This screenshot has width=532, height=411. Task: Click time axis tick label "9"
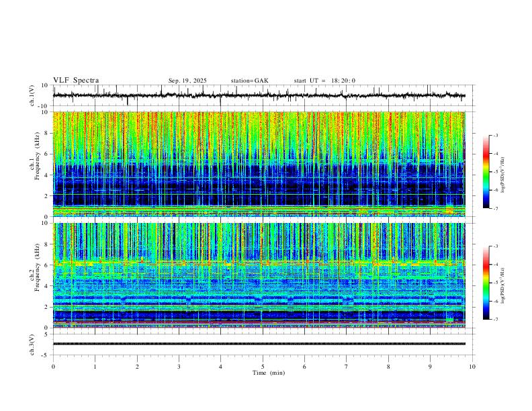pos(430,367)
